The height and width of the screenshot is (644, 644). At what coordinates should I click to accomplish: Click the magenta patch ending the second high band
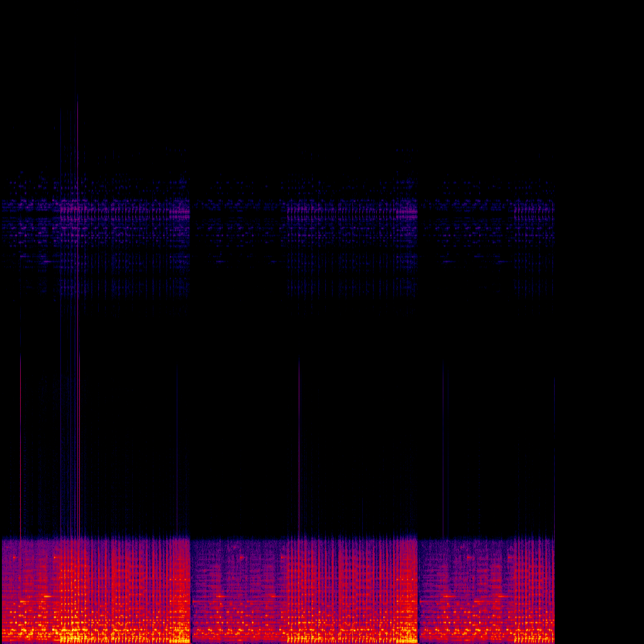pos(409,213)
